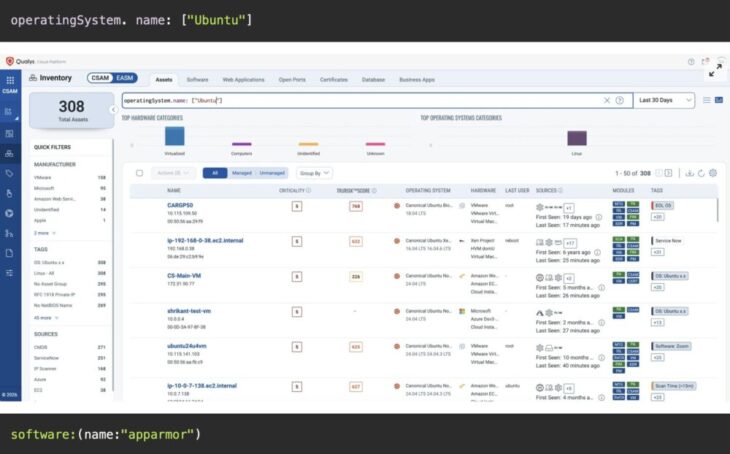Open asset CARGPS0

pyautogui.click(x=180, y=205)
